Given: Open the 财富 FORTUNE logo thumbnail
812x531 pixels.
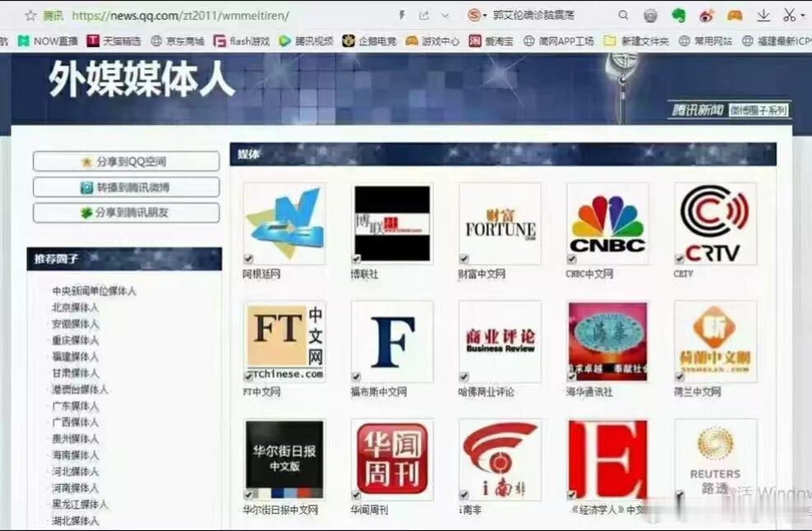Looking at the screenshot, I should [500, 224].
